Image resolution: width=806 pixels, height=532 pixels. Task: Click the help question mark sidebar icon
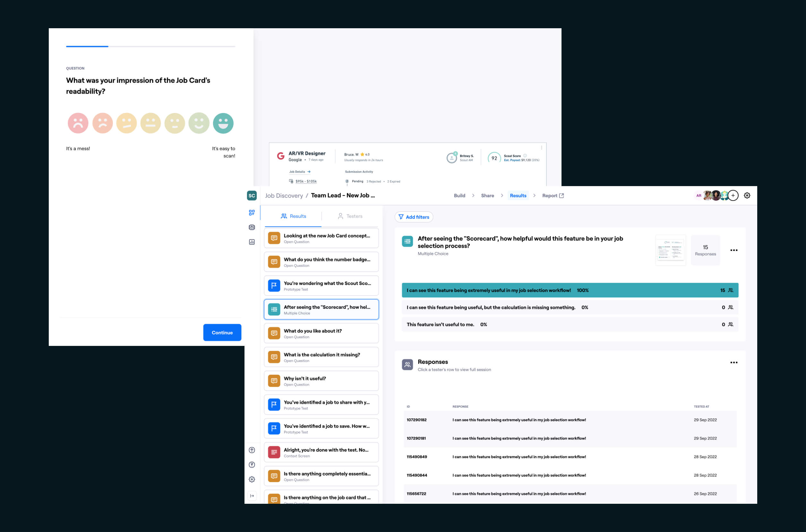(x=251, y=465)
